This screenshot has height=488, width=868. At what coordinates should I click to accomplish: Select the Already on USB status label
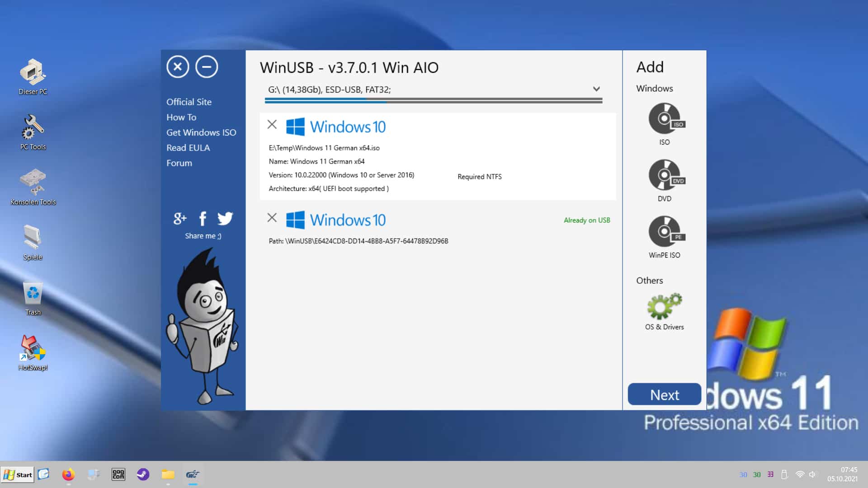pyautogui.click(x=587, y=220)
